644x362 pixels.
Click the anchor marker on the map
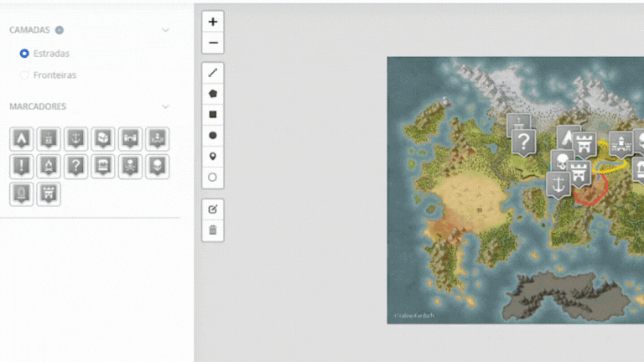tap(558, 182)
